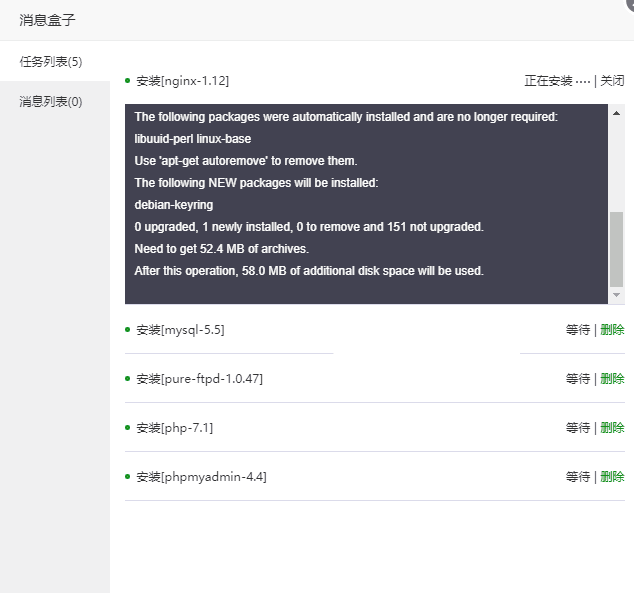Select the 安装[nginx-1.12] task title
This screenshot has width=634, height=593.
coord(189,81)
